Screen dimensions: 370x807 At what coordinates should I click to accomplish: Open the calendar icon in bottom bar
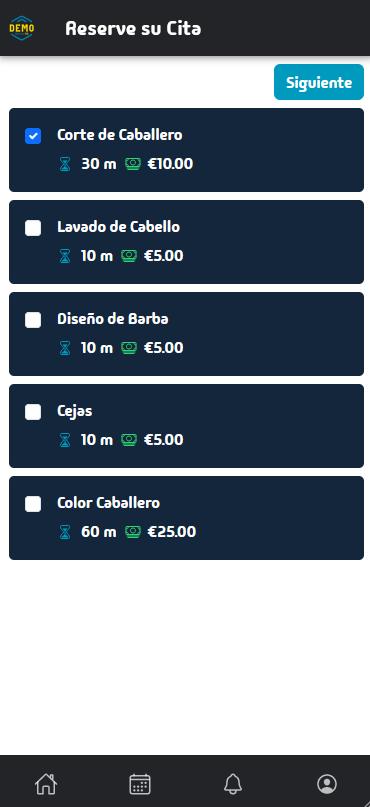139,784
